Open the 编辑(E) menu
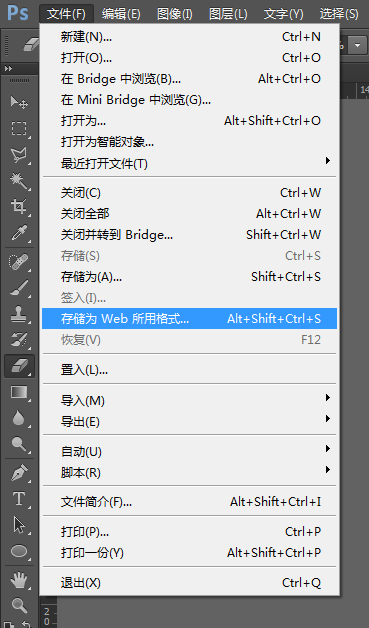Viewport: 369px width, 628px height. click(x=121, y=14)
